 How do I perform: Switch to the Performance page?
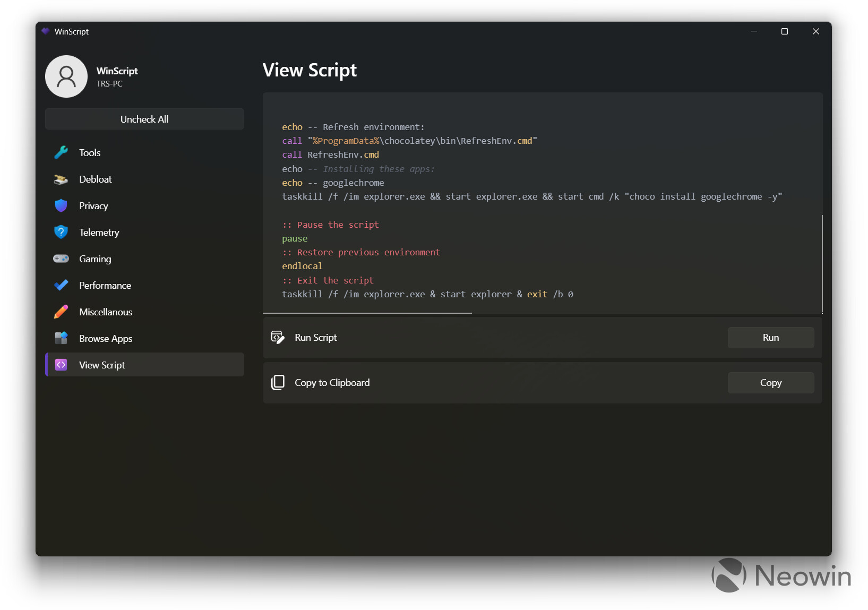(x=105, y=286)
